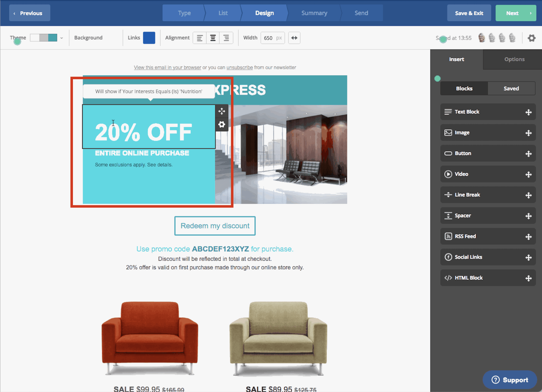Click Next to advance to Summary
This screenshot has width=542, height=392.
pyautogui.click(x=515, y=13)
